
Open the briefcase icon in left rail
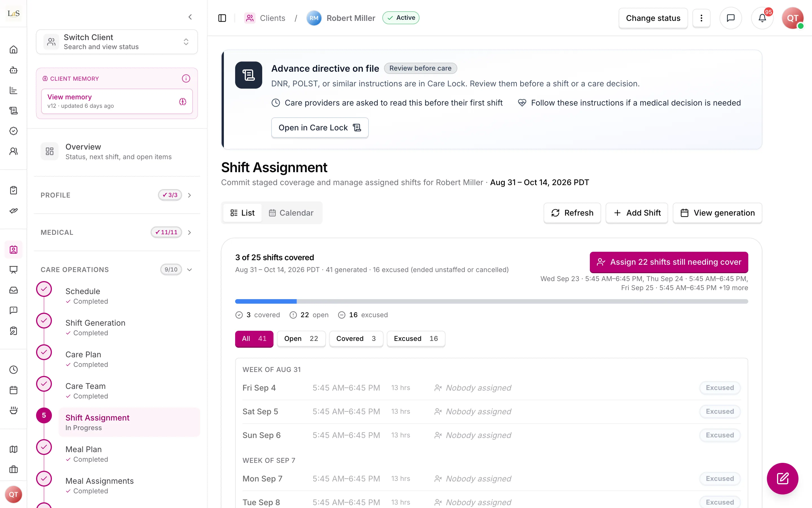coord(14,470)
